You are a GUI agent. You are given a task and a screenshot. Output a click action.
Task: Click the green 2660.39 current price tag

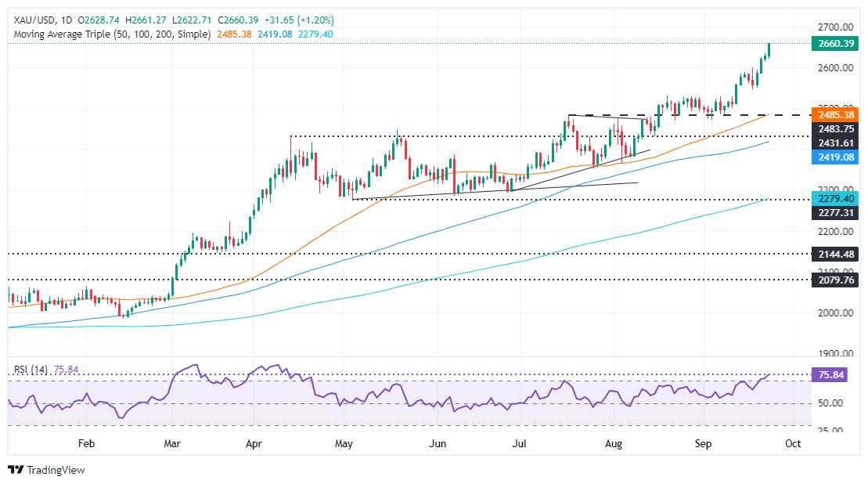[x=835, y=43]
